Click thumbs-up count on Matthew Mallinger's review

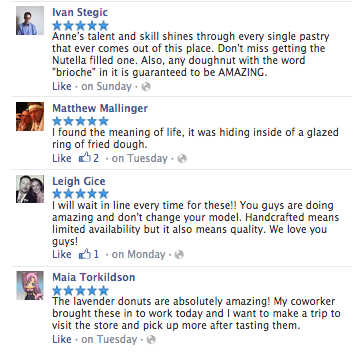(x=89, y=158)
